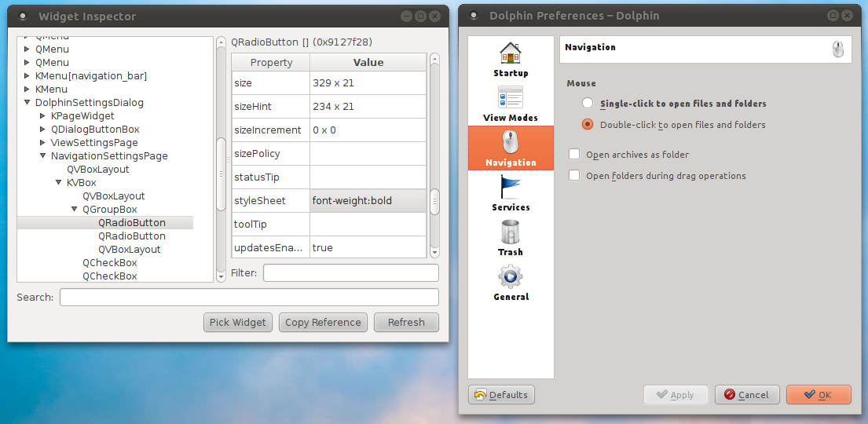
Task: Select the first QCheckBox tree row
Action: [x=110, y=262]
